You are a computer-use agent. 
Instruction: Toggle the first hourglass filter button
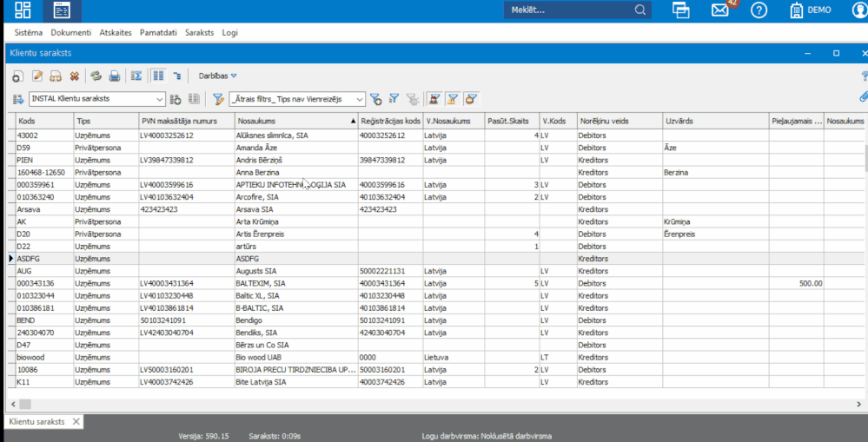[x=434, y=99]
